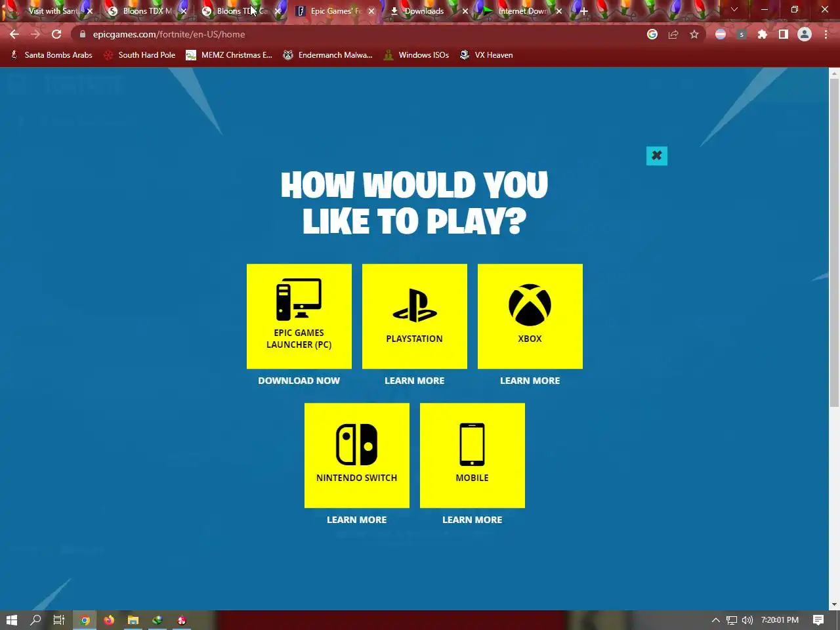
Task: Reload the current page
Action: (56, 34)
